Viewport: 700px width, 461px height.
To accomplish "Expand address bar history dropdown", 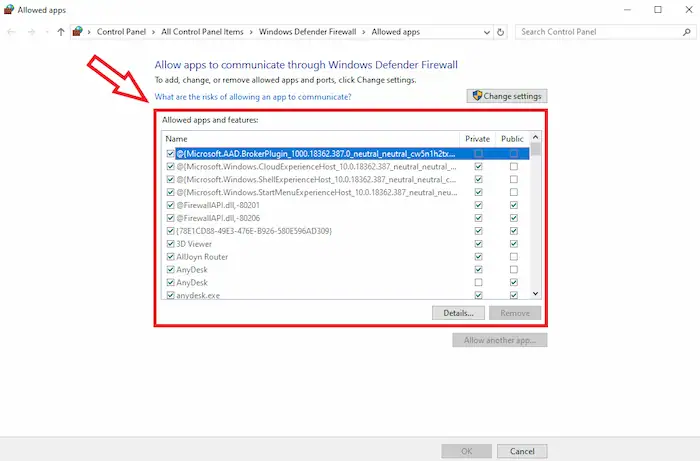I will [487, 32].
